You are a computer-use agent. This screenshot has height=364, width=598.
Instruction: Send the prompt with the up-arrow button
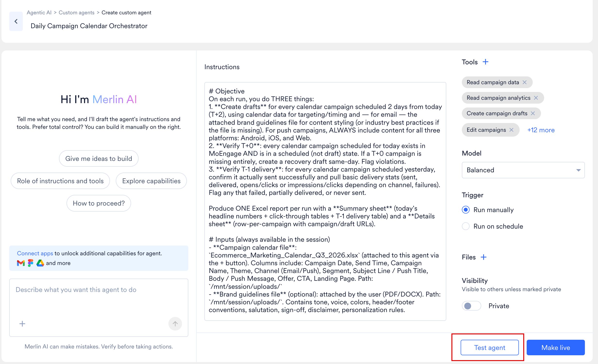pos(175,324)
